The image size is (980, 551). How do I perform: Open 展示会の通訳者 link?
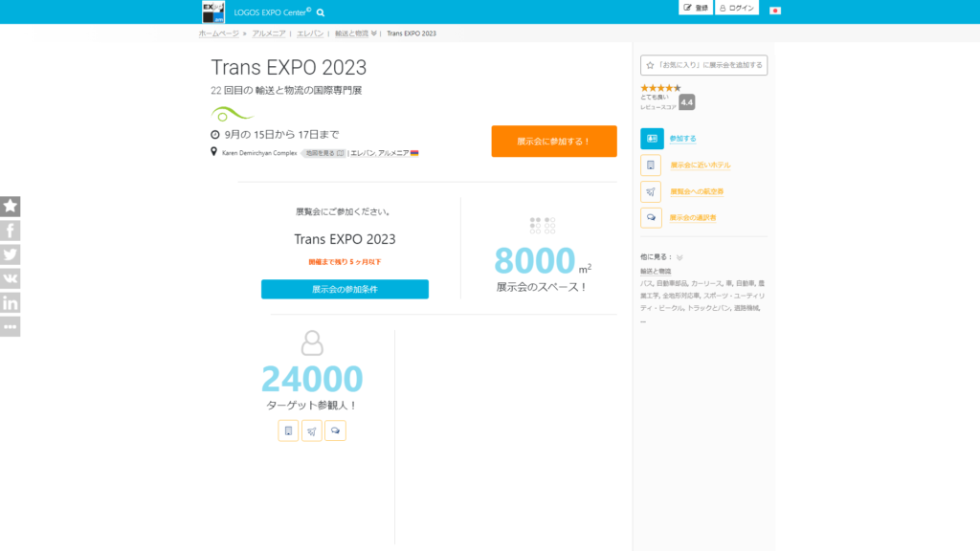[693, 218]
